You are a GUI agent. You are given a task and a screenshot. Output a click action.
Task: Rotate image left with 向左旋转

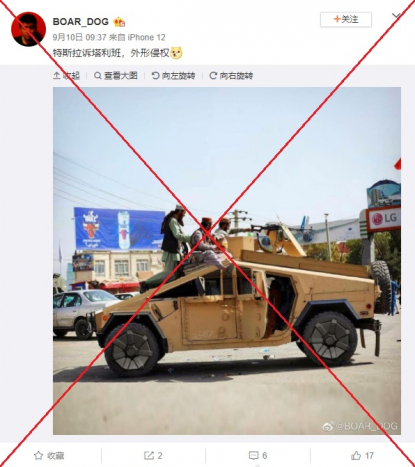173,76
